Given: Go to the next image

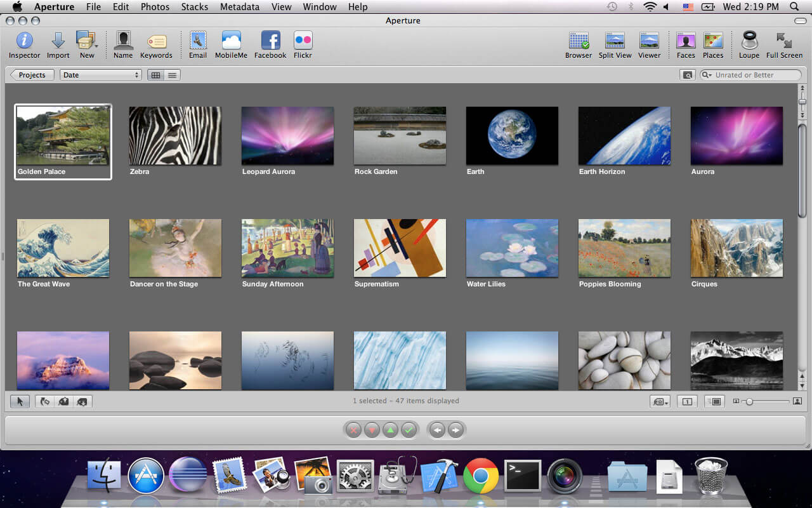Looking at the screenshot, I should click(455, 430).
